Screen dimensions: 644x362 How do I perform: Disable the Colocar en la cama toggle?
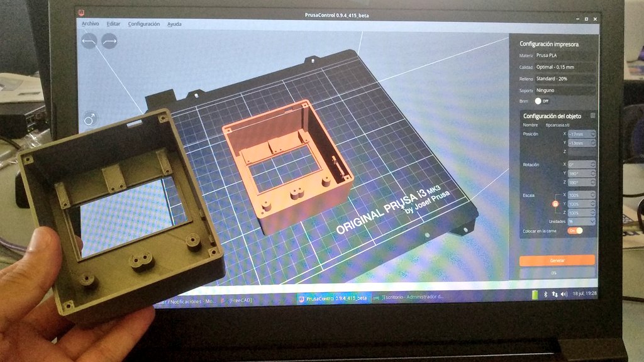tap(575, 231)
